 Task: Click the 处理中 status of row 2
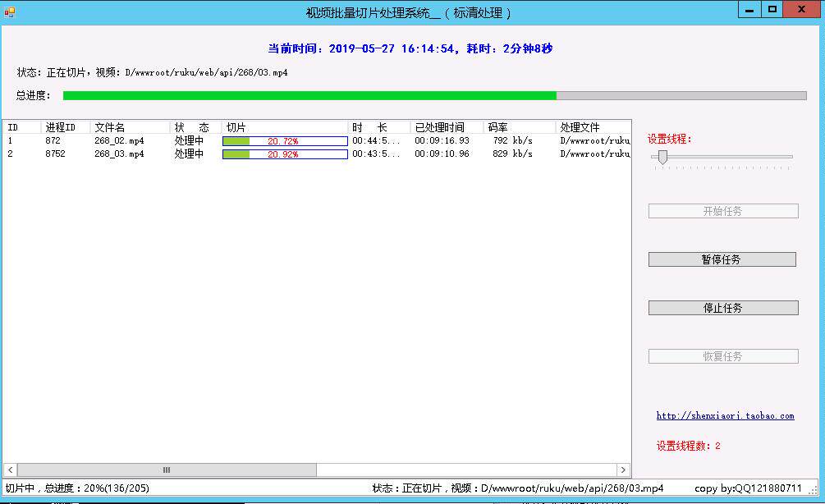point(189,153)
